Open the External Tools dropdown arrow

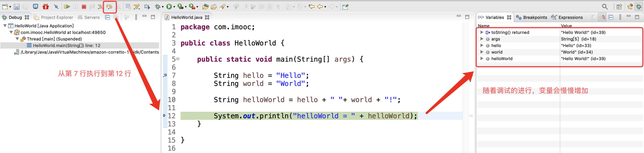click(x=197, y=7)
